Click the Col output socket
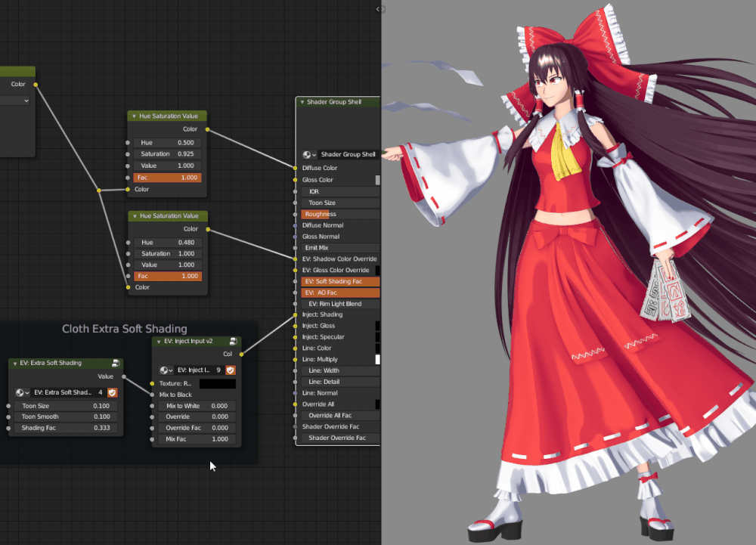The width and height of the screenshot is (756, 545). [x=242, y=355]
